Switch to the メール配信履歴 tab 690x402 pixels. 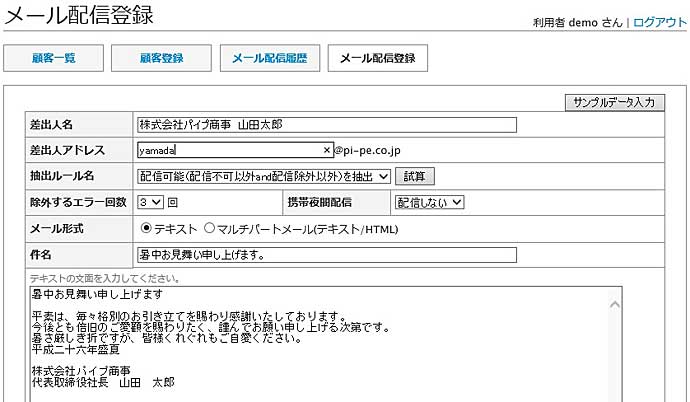(270, 58)
